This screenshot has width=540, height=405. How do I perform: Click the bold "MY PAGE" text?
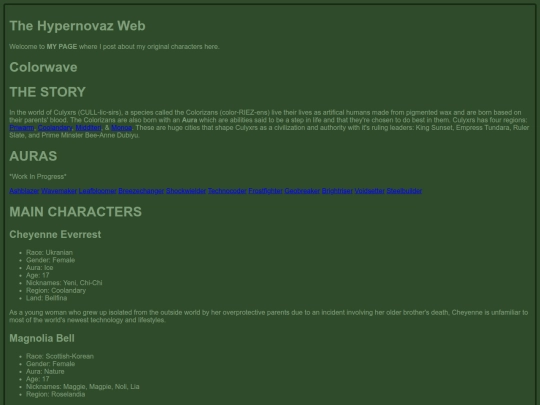tap(62, 46)
